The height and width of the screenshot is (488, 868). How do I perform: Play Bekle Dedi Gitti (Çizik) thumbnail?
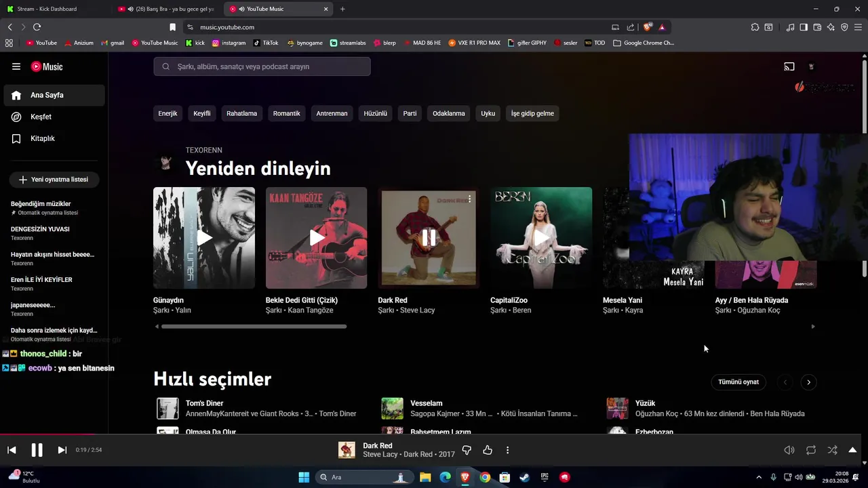pyautogui.click(x=317, y=238)
